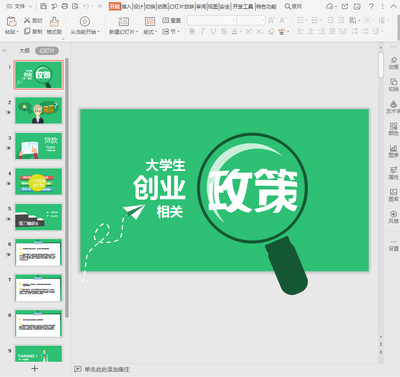This screenshot has width=400, height=377.
Task: Switch to the Slide Show ribbon tab
Action: coord(182,6)
